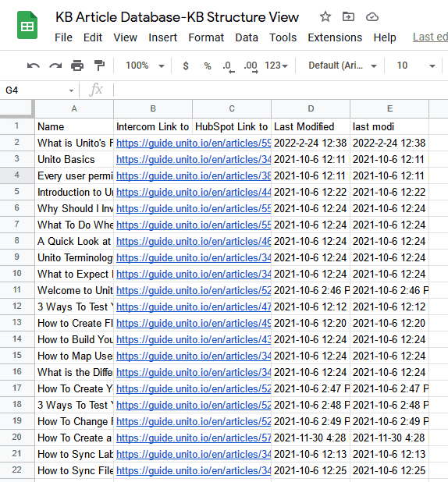Viewport: 448px width, 482px height.
Task: Select the 'Every user permi' cell
Action: click(74, 175)
